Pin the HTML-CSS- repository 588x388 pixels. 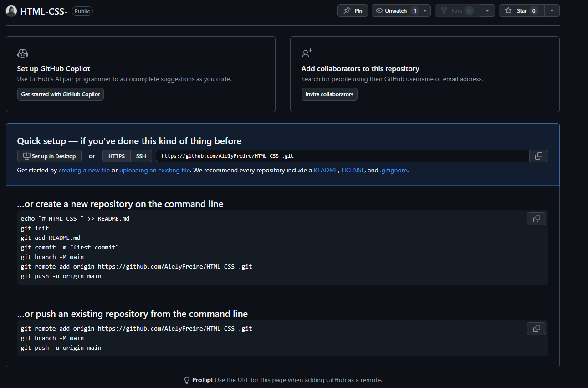point(353,10)
